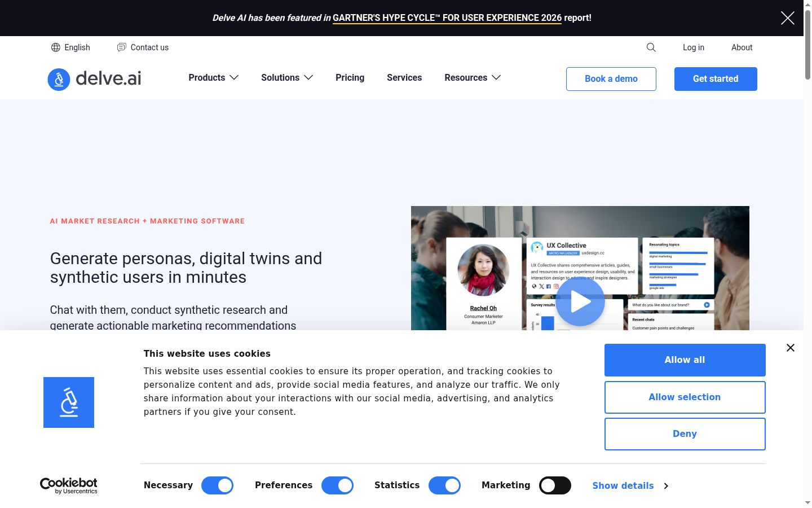Click the "This website uses cookies" heading
The width and height of the screenshot is (812, 508).
point(207,353)
